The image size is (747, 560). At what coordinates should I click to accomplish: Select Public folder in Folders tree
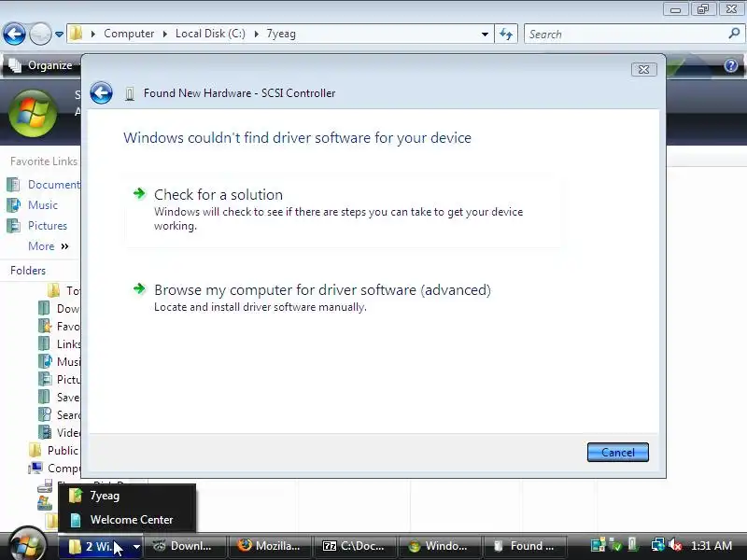tap(53, 450)
